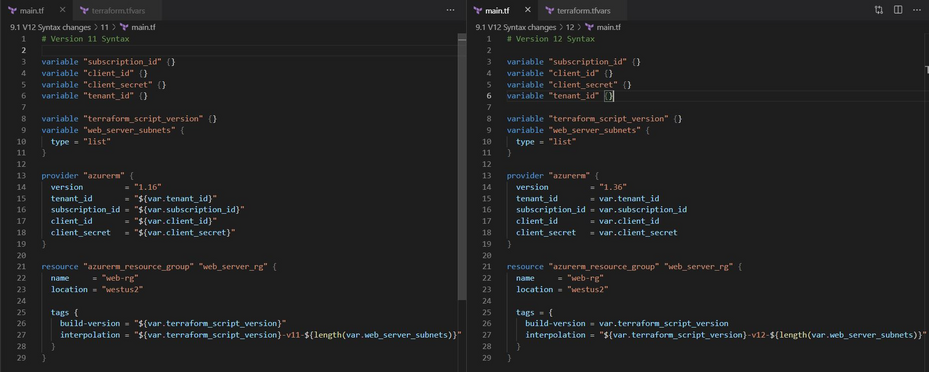This screenshot has width=929, height=372.
Task: Open breadcrumb folder '12' dropdown
Action: 570,27
